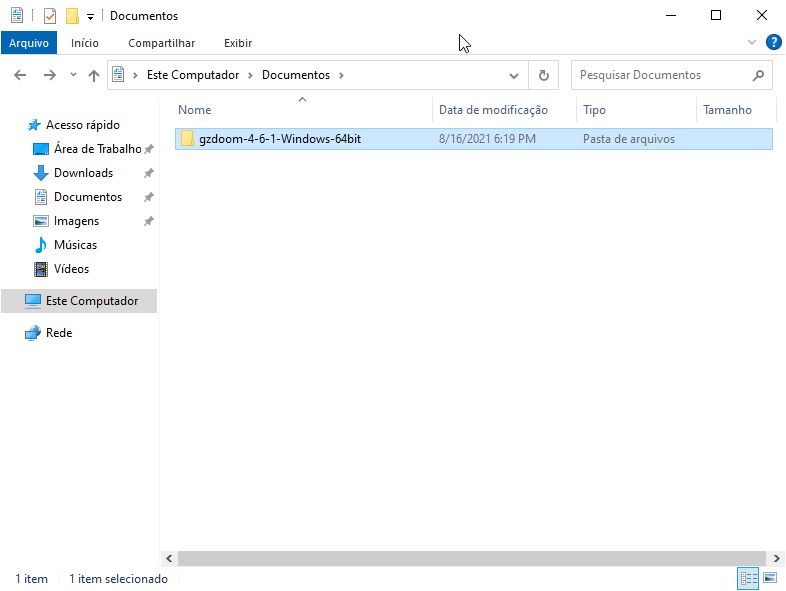Go back using the left arrow
Viewport: 786px width, 591px height.
tap(20, 75)
